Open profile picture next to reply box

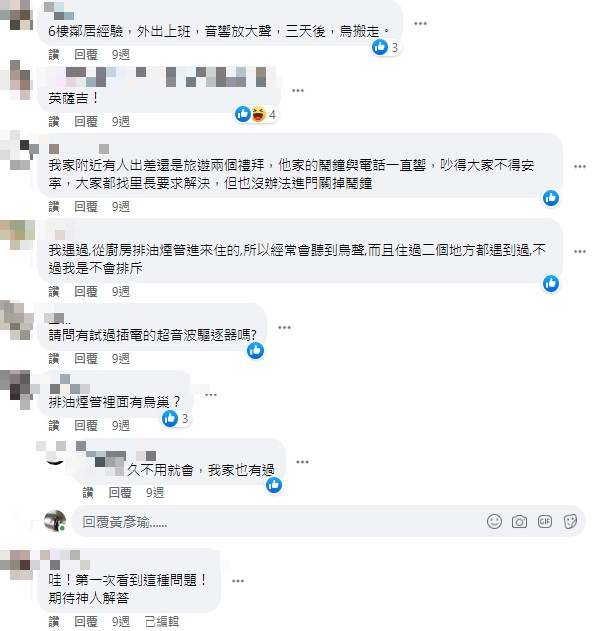tap(55, 521)
